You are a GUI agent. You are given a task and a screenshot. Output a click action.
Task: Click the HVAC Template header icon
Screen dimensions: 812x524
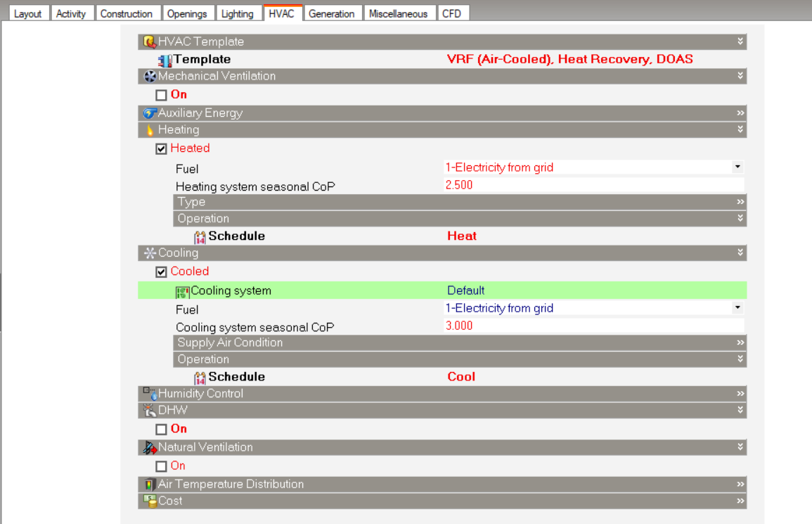(149, 41)
